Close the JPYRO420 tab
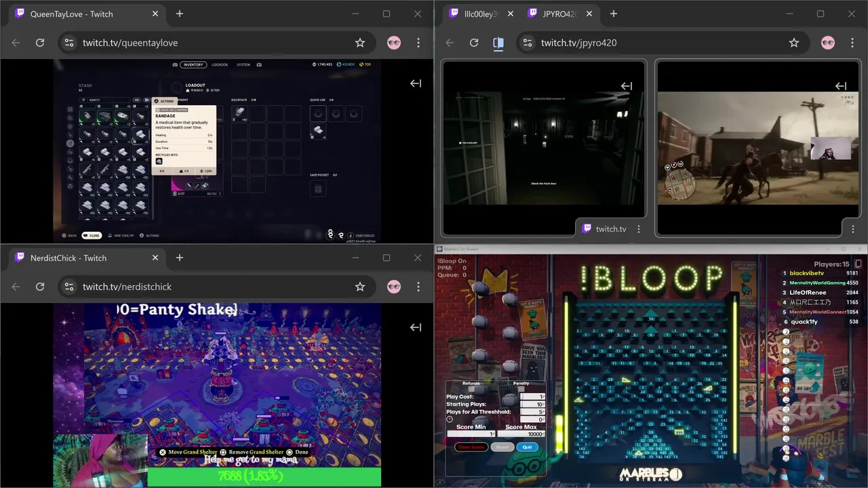Image resolution: width=868 pixels, height=488 pixels. coord(589,14)
